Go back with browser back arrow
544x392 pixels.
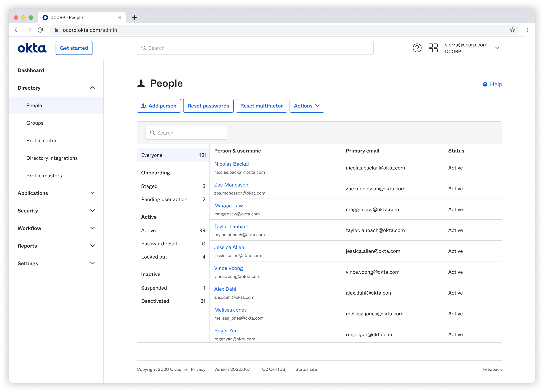click(x=17, y=30)
